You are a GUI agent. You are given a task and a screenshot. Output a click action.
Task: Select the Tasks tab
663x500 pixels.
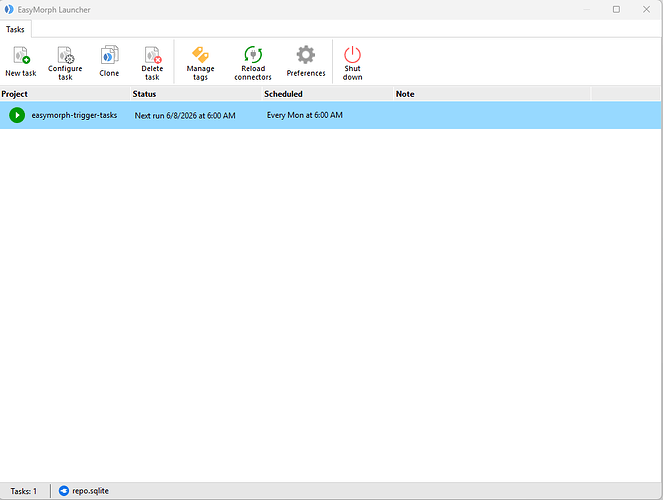(15, 29)
